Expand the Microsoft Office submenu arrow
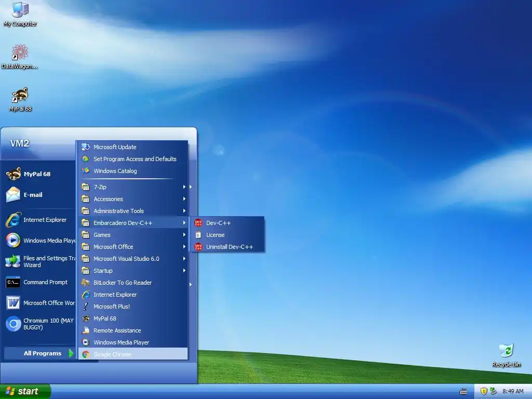 point(184,247)
